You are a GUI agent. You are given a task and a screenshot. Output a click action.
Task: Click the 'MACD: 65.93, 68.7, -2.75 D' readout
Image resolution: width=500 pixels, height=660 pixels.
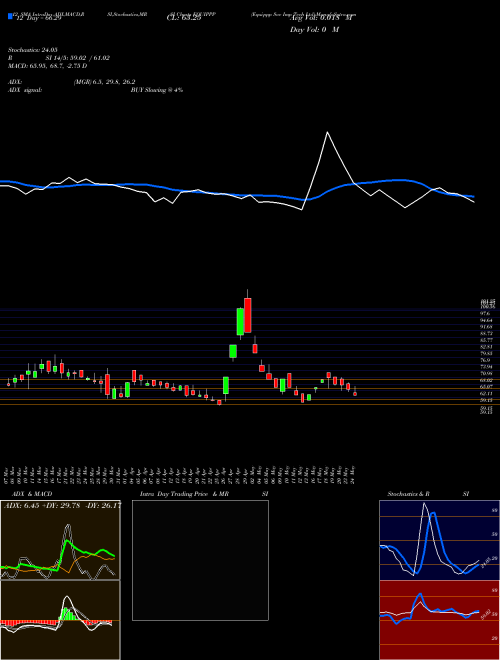coord(48,66)
